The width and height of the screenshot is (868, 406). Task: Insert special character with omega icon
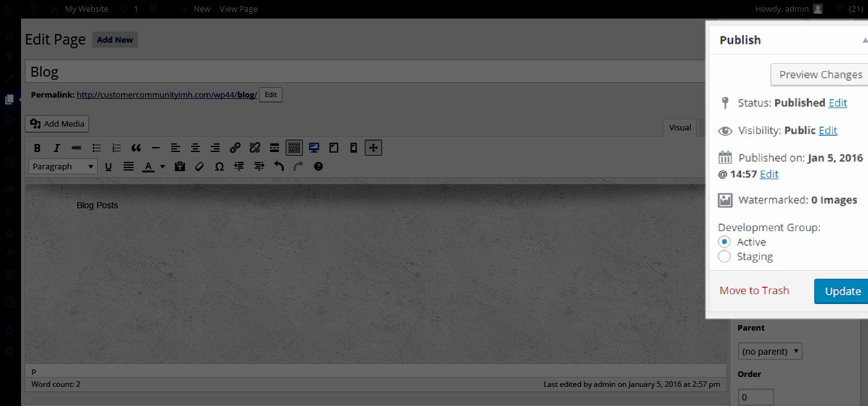(219, 166)
